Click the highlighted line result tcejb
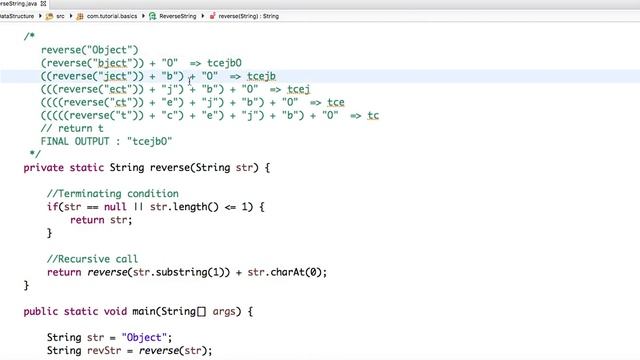Image resolution: width=640 pixels, height=360 pixels. click(x=261, y=76)
